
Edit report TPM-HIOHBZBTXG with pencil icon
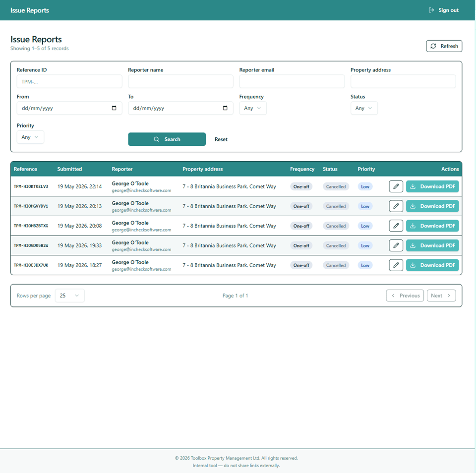pos(396,226)
